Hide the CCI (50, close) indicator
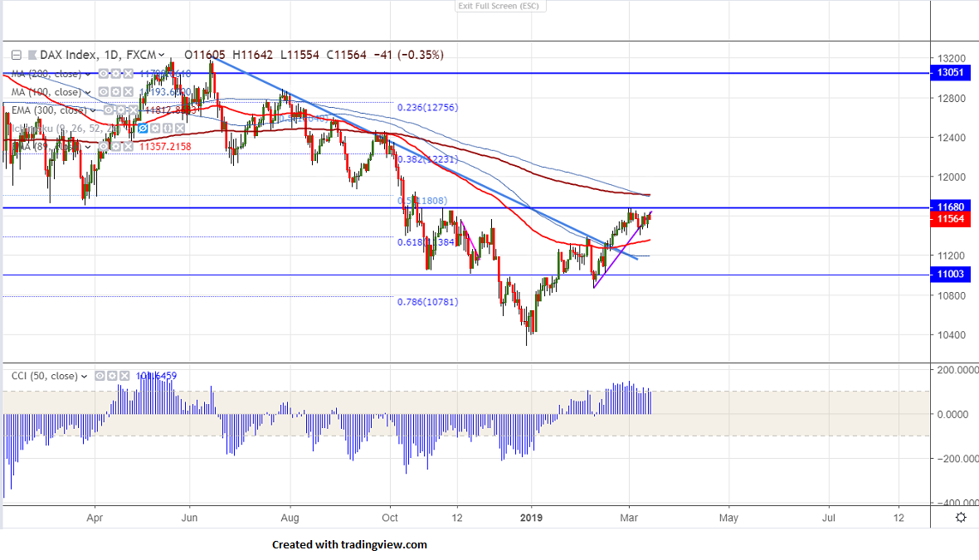Screen dimensions: 979x560 [x=100, y=376]
